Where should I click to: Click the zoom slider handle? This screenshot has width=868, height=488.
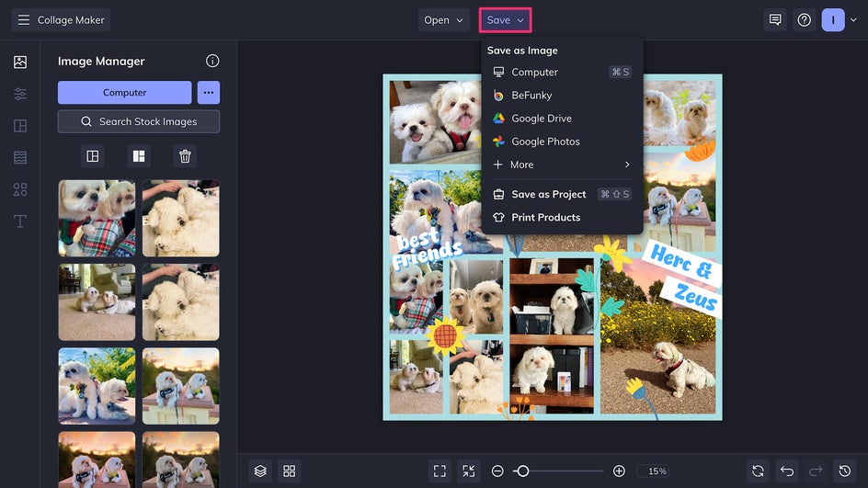(522, 471)
